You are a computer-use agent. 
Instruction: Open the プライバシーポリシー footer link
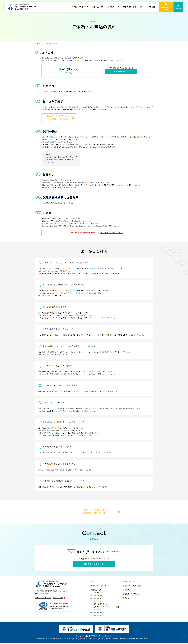(x=43, y=598)
